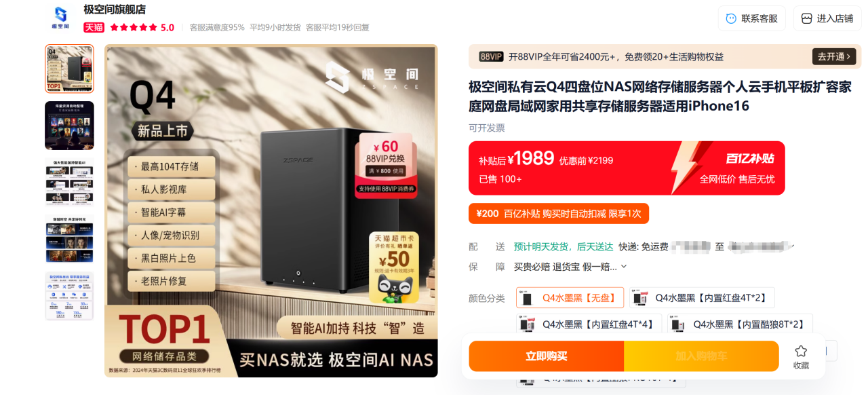Click the customer service headset icon
The height and width of the screenshot is (395, 868).
pyautogui.click(x=731, y=18)
